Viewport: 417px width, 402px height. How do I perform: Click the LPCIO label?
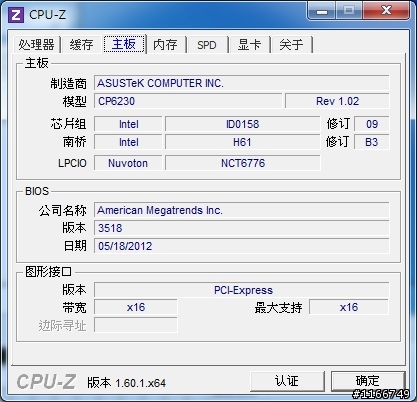click(x=72, y=163)
